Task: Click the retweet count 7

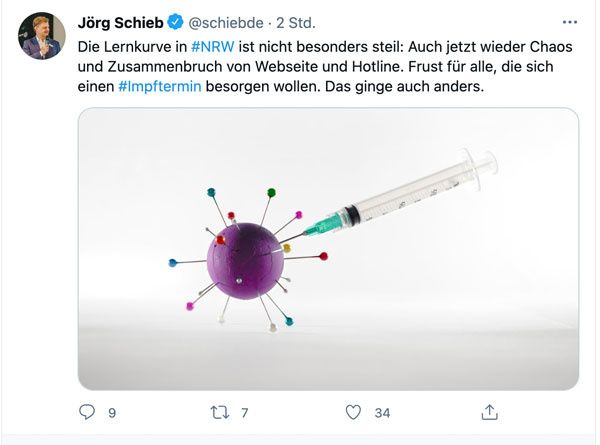Action: tap(244, 412)
